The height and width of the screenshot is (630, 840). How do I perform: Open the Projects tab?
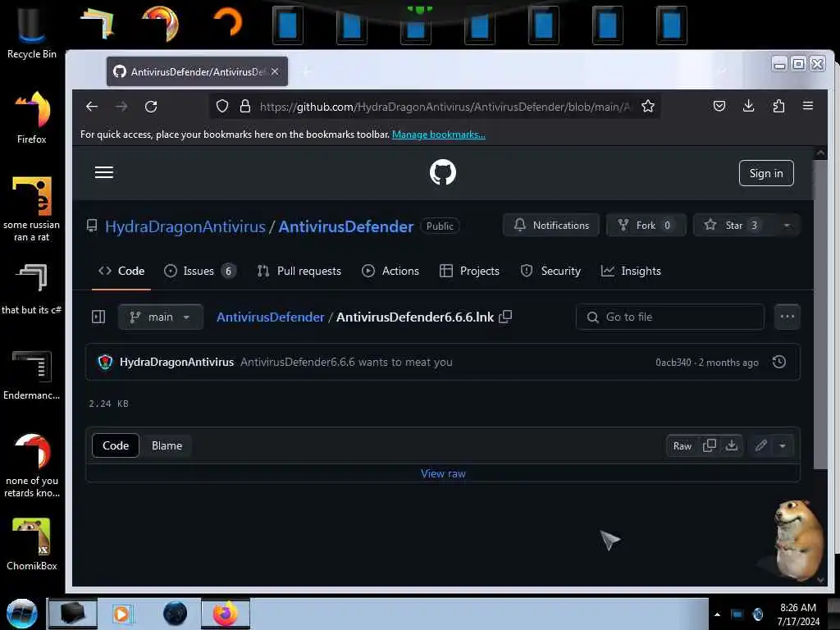pyautogui.click(x=469, y=271)
